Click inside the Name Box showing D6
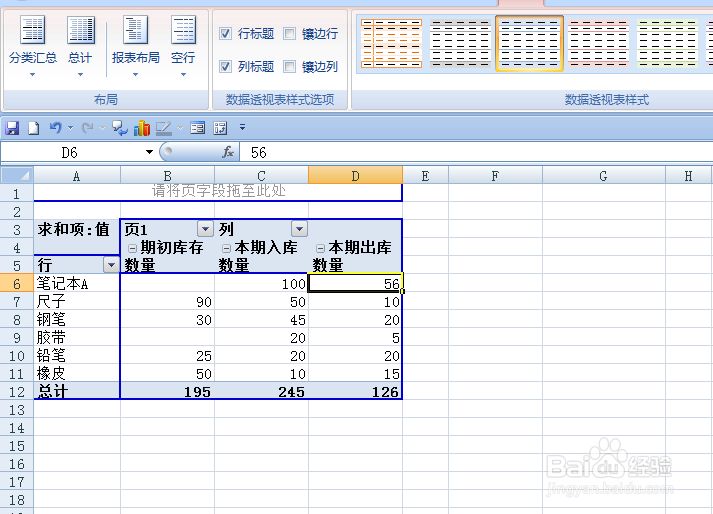Screen dimensions: 713x514 tap(69, 152)
